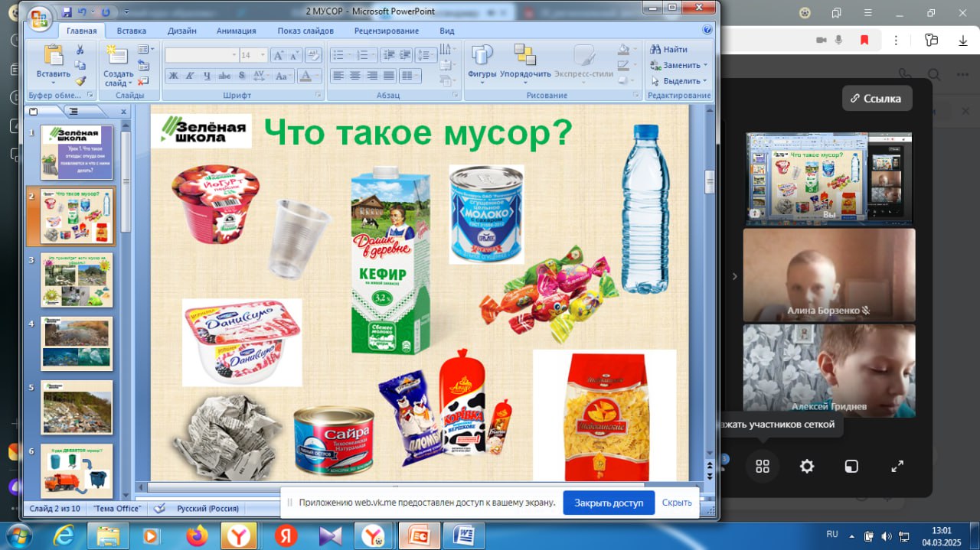Decrease the list indent level
Image resolution: width=980 pixels, height=550 pixels.
tap(387, 55)
